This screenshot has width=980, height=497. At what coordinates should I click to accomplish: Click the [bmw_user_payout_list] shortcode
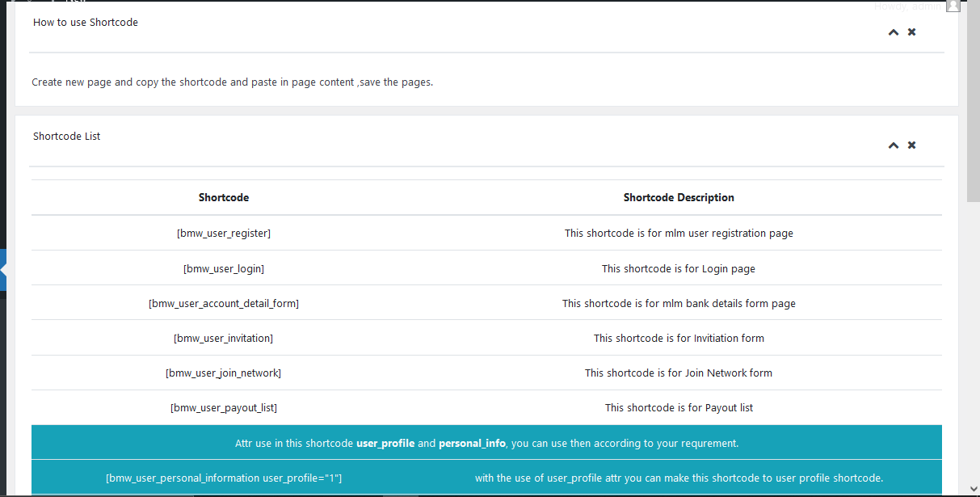(x=223, y=408)
